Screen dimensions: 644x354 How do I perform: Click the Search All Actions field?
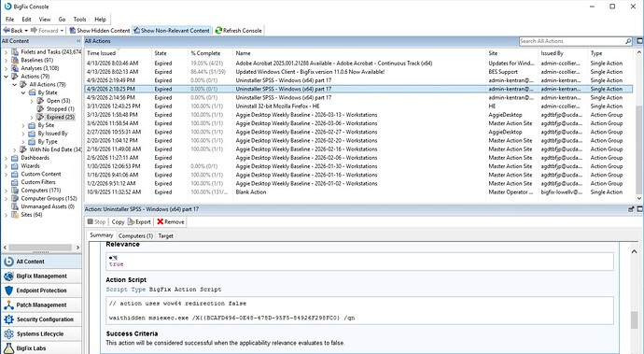tap(572, 41)
